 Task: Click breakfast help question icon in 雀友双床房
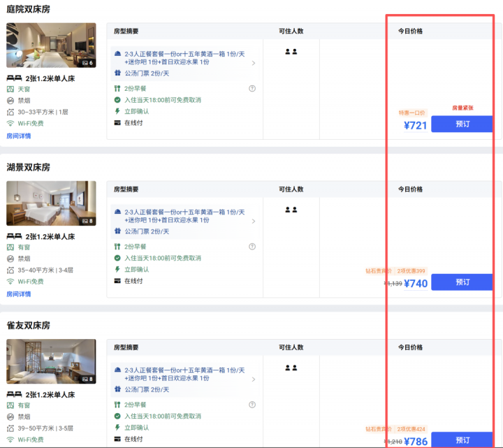pyautogui.click(x=252, y=405)
